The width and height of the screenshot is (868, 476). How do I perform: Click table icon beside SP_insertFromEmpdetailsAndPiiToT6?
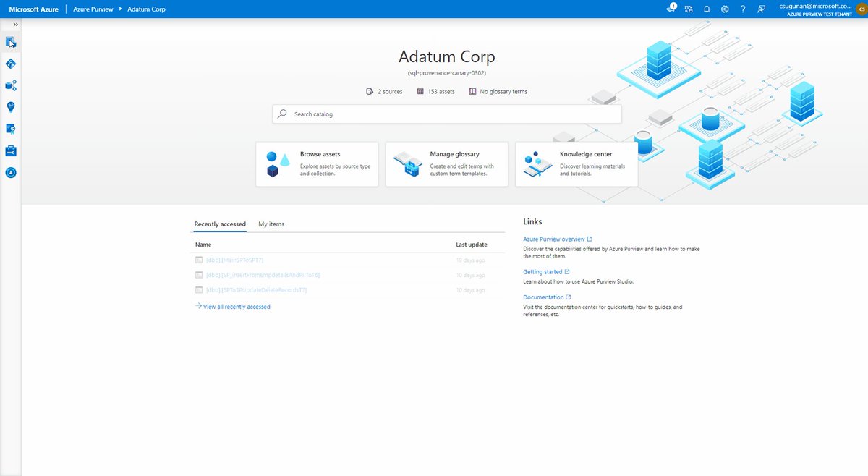coord(199,275)
